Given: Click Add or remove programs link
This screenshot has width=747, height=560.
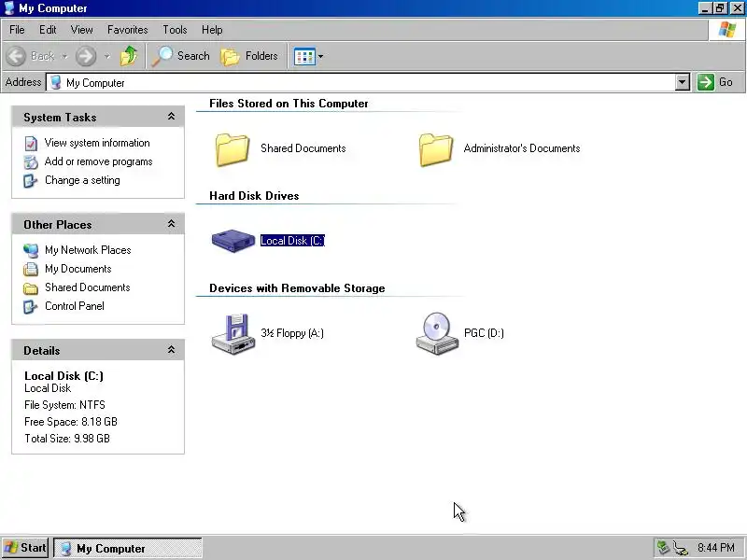Looking at the screenshot, I should point(99,161).
